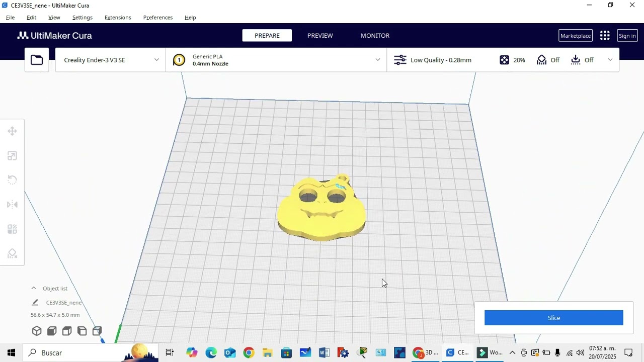Switch to 3D perspective view cube icon
The width and height of the screenshot is (644, 362).
coord(37,331)
